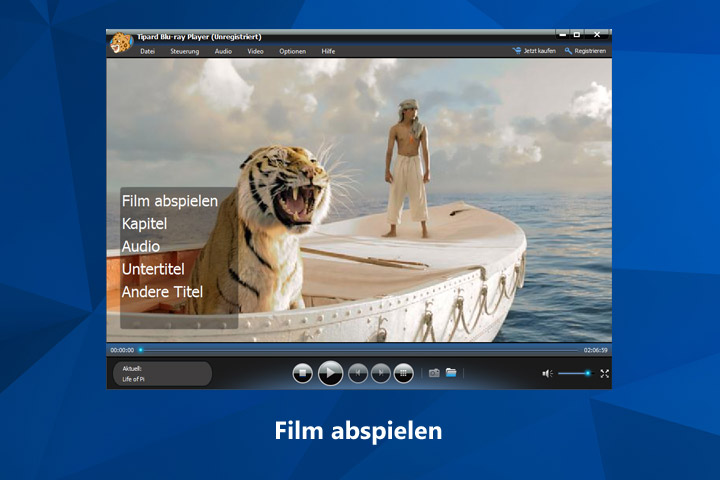Maximize the Blu-ray Player window

[x=577, y=34]
